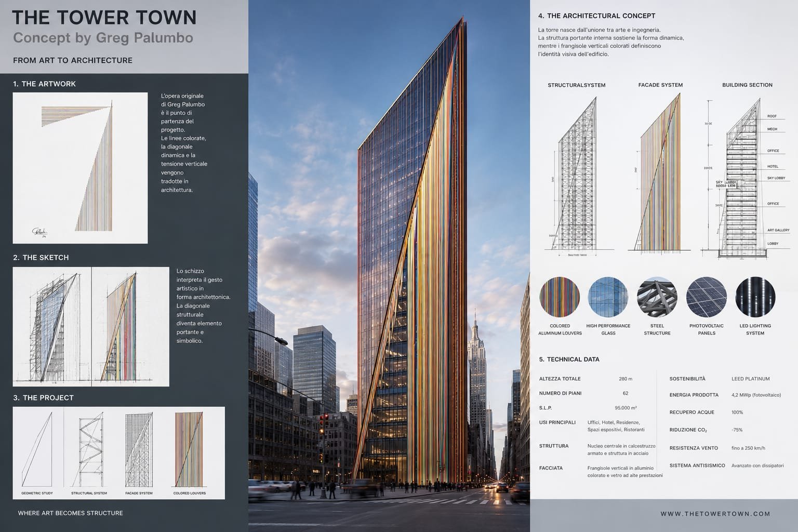This screenshot has height=532, width=798.
Task: Click the 'Where Art Becomes Structure' tagline
Action: [x=71, y=513]
